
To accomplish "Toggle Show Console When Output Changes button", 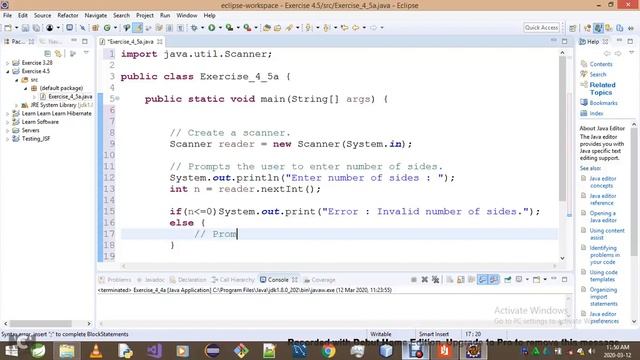I will click(x=482, y=280).
